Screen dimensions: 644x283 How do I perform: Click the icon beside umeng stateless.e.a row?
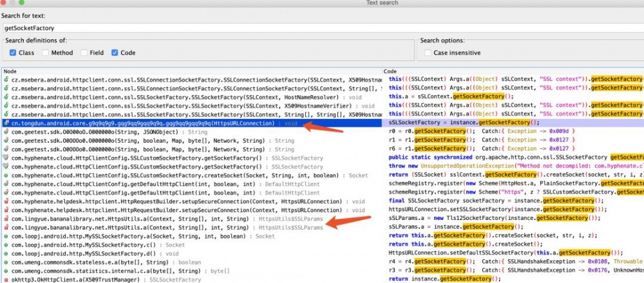[x=6, y=262]
